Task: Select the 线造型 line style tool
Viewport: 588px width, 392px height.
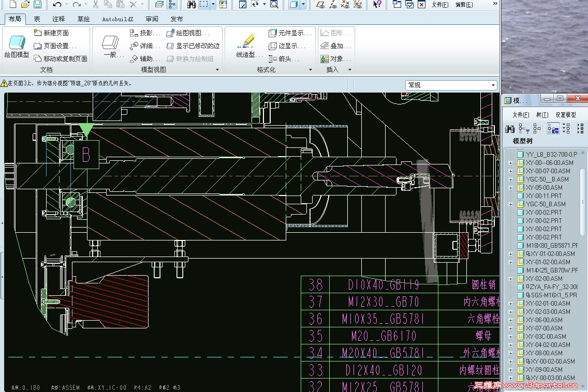Action: [246, 46]
